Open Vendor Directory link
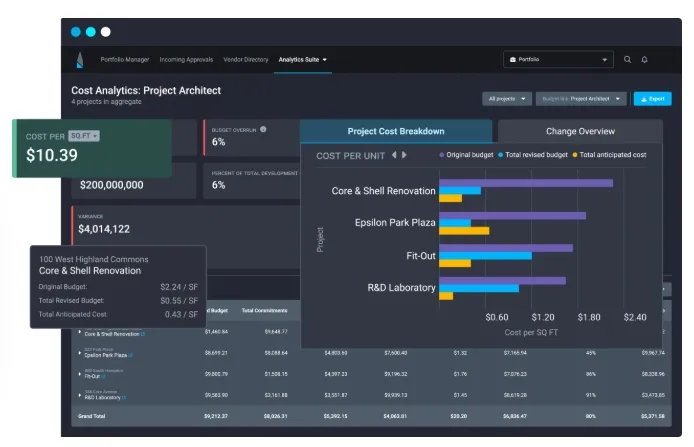Viewport: 694px width, 447px height. [246, 59]
